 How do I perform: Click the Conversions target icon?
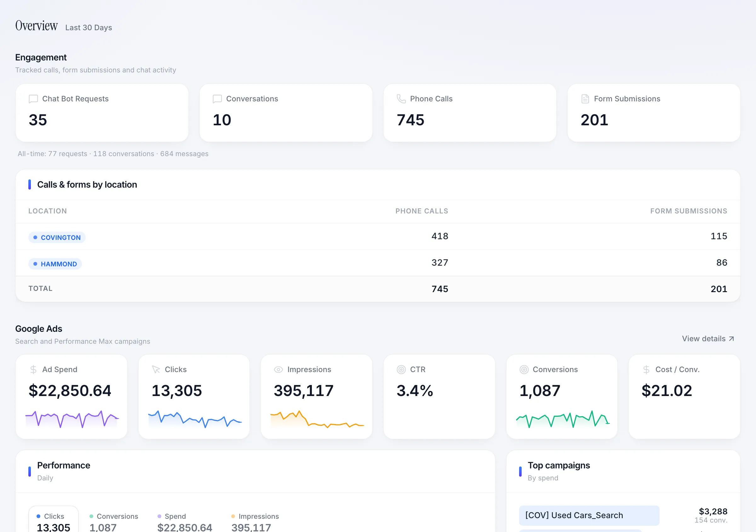[x=524, y=370]
